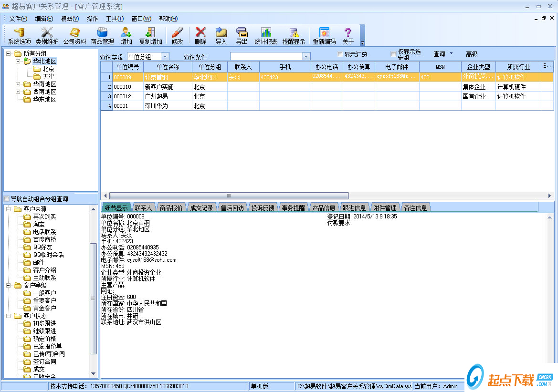Viewport: 558px width, 392px height.
Task: Click the 高级 advanced search button
Action: [x=472, y=54]
